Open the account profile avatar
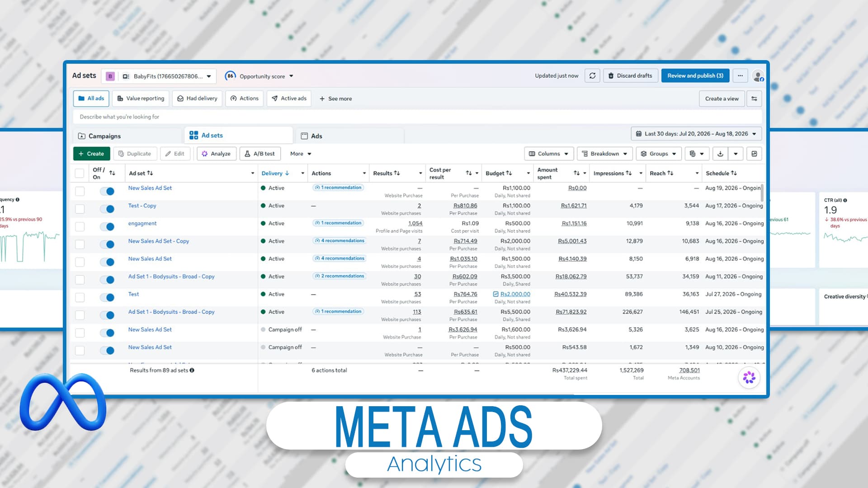Image resolution: width=868 pixels, height=488 pixels. [x=758, y=76]
